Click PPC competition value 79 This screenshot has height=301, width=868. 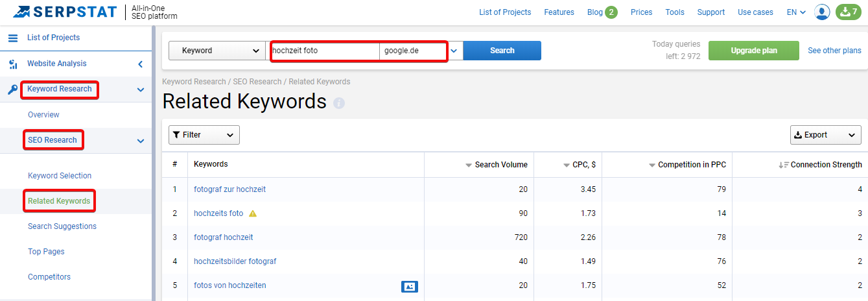tap(721, 189)
